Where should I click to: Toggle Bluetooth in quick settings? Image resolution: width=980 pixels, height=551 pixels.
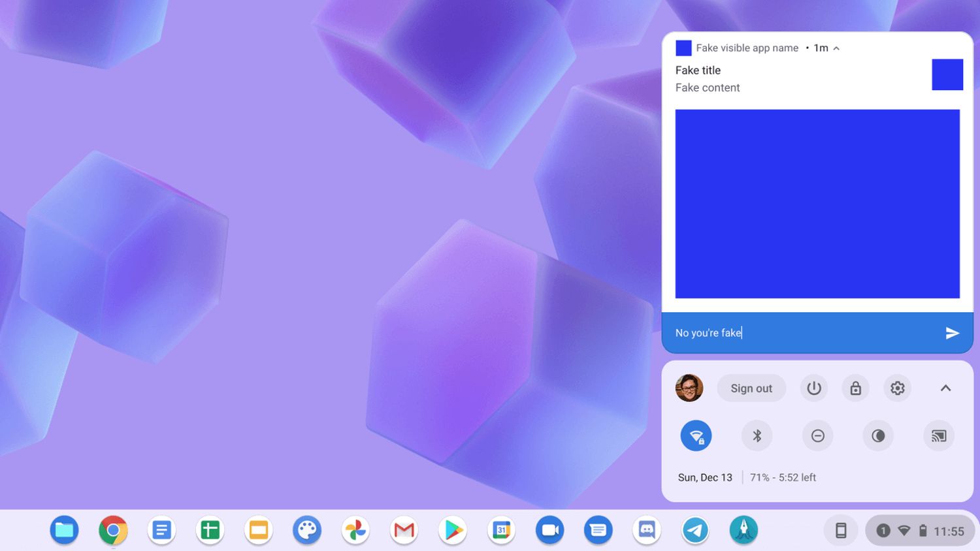tap(757, 435)
